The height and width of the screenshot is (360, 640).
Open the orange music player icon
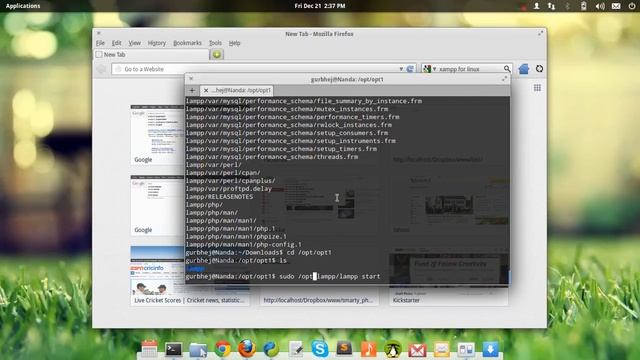click(369, 349)
